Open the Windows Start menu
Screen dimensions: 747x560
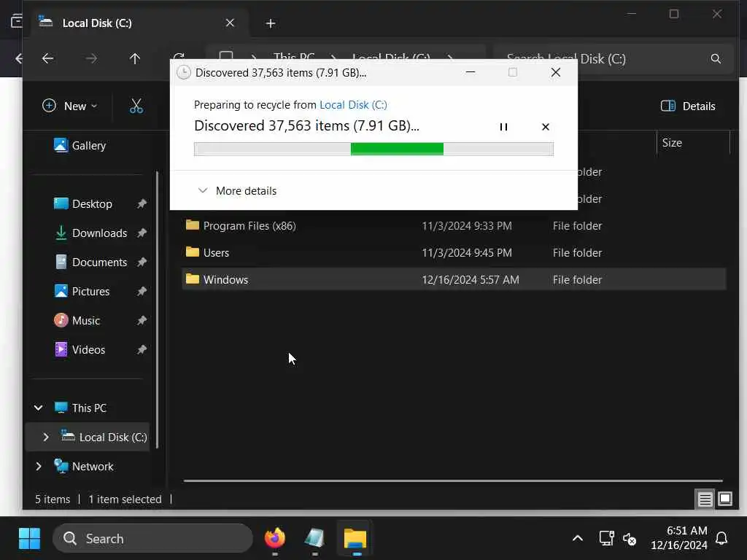click(x=29, y=538)
